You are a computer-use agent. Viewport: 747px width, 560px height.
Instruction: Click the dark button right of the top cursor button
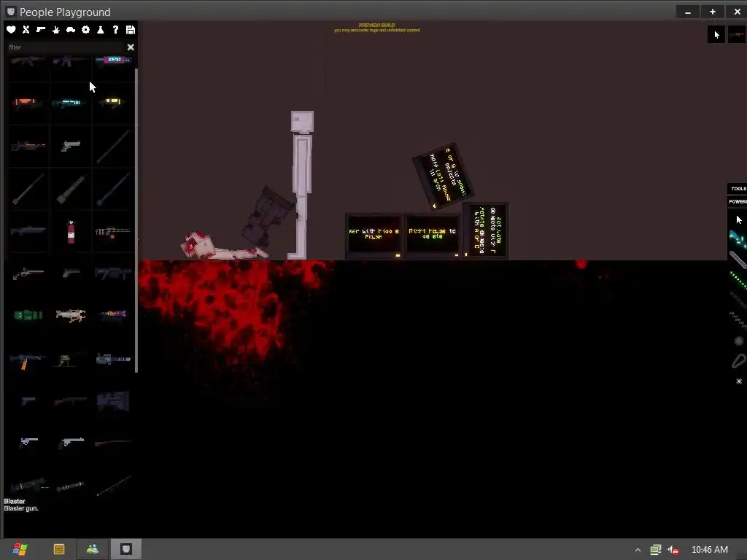click(x=737, y=34)
